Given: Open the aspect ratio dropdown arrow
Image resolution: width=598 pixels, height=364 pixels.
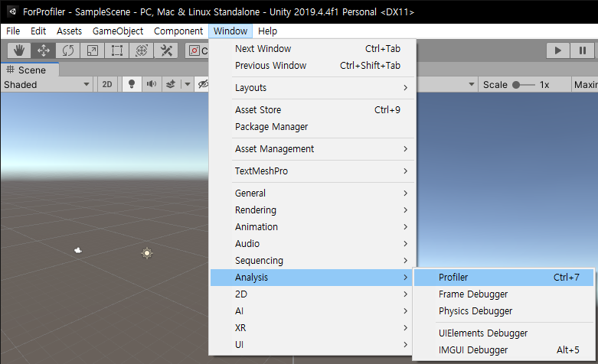Looking at the screenshot, I should tap(472, 85).
